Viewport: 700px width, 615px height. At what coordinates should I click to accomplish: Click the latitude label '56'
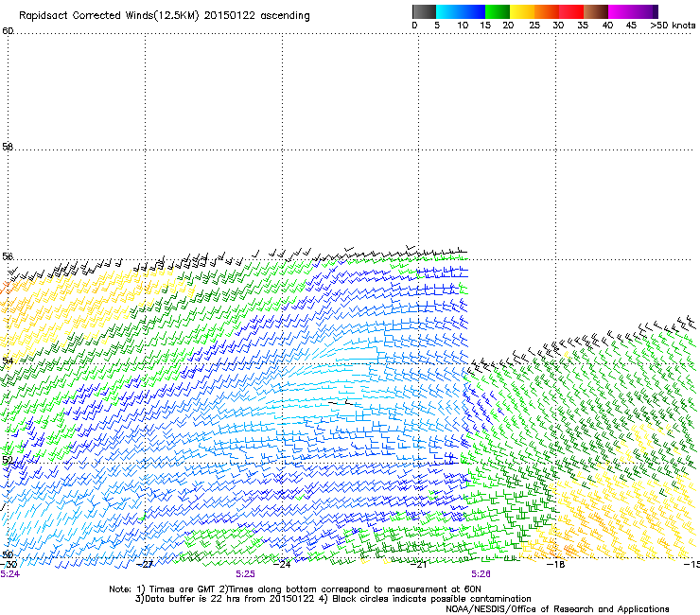click(x=8, y=256)
